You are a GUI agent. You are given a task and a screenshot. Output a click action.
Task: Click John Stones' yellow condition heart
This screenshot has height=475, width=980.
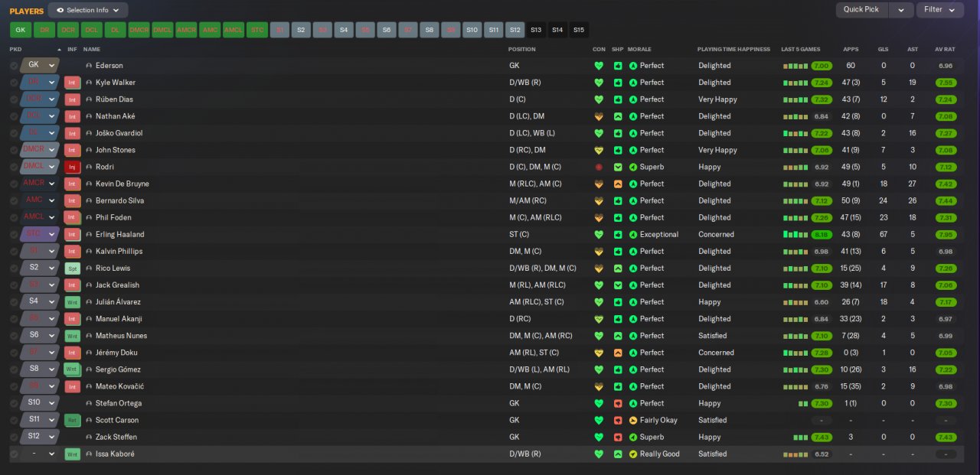pos(599,150)
